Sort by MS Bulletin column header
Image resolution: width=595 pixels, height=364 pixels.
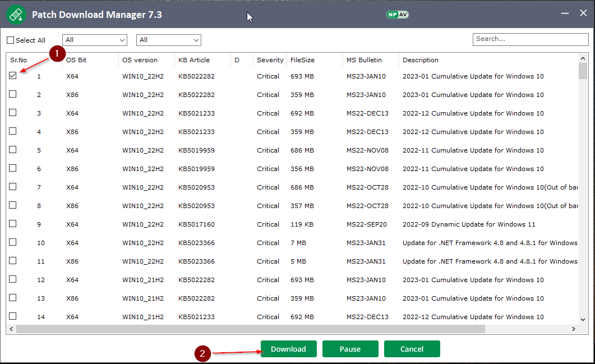tap(364, 60)
